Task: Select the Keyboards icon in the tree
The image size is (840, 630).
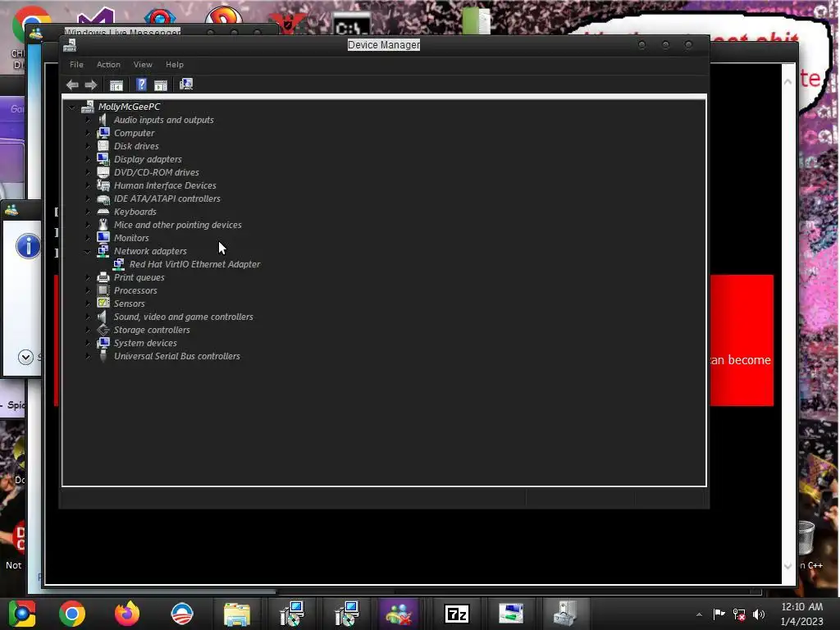Action: [x=103, y=212]
